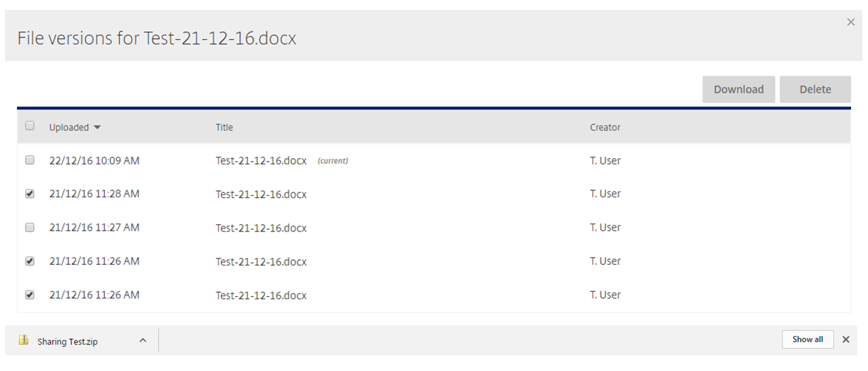Viewport: 868px width, 371px height.
Task: Sort by the Title column header
Action: (x=224, y=127)
